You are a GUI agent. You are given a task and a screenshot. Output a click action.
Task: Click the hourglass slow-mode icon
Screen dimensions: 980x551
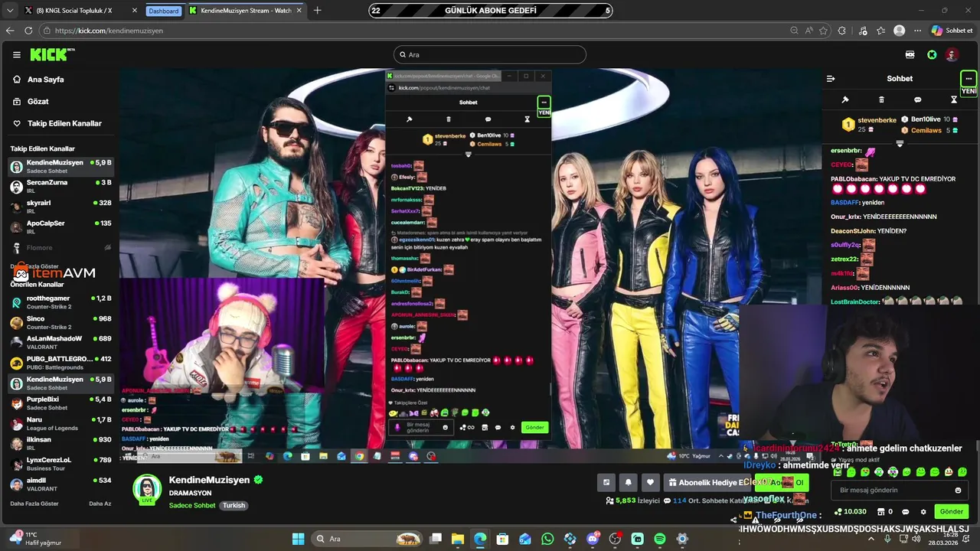(954, 99)
